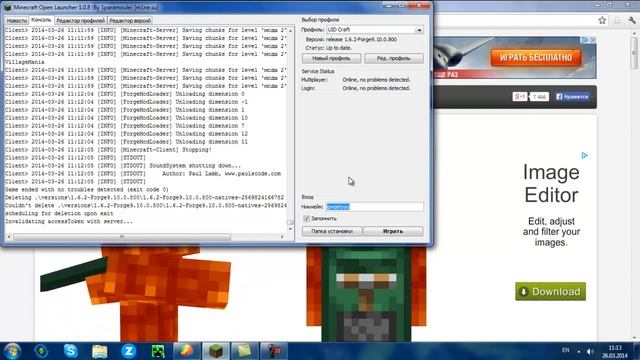Image resolution: width=640 pixels, height=360 pixels.
Task: Click the 'Game ended with no troubles detected' log line
Action: click(x=87, y=190)
